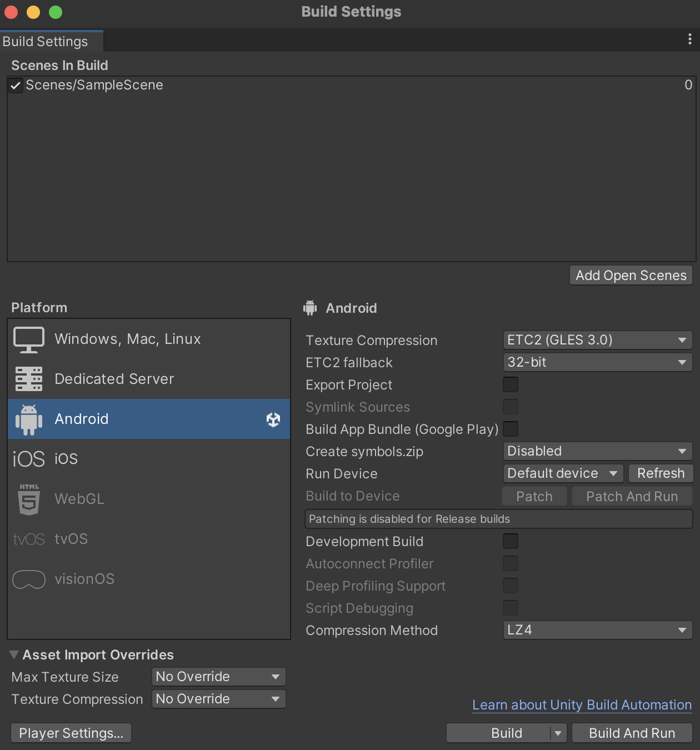Click the Max Texture Size label
Image resolution: width=700 pixels, height=750 pixels.
(65, 677)
